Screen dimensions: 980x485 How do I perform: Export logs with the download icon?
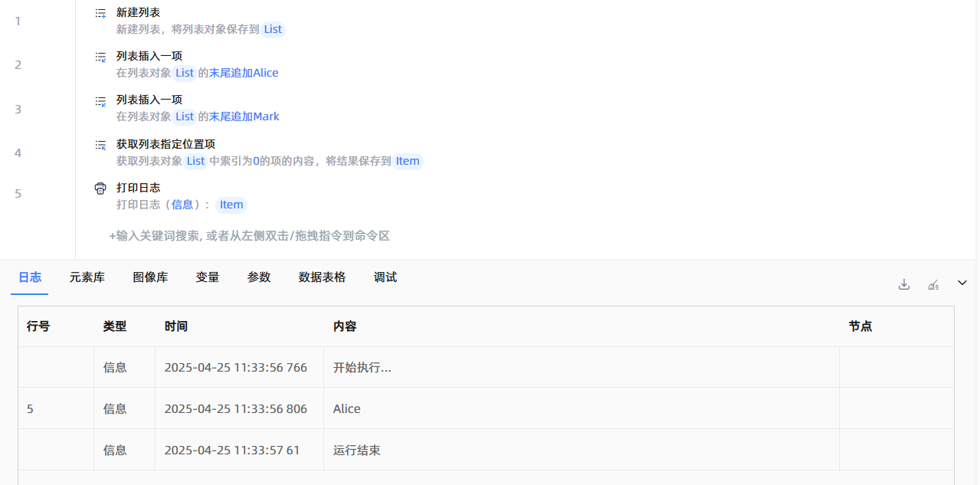[x=904, y=284]
